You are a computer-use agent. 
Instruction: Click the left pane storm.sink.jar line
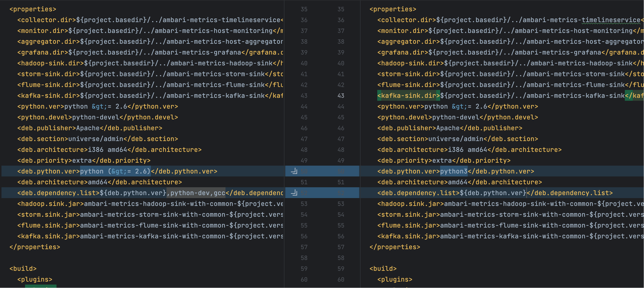point(150,215)
